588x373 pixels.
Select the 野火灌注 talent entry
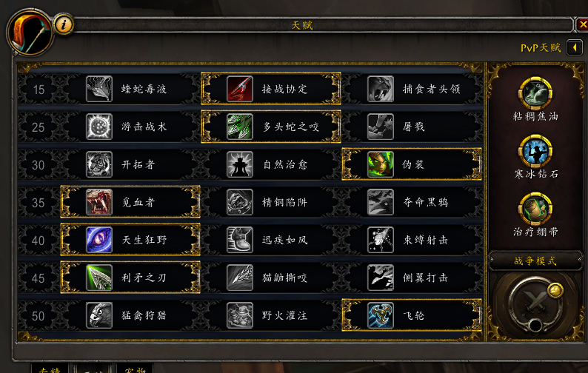[x=271, y=316]
